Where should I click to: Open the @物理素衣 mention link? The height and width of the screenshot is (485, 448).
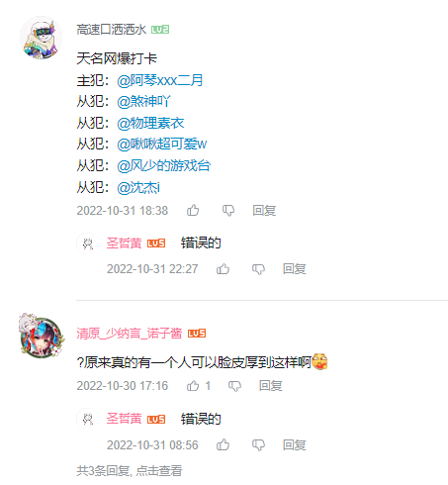(150, 123)
